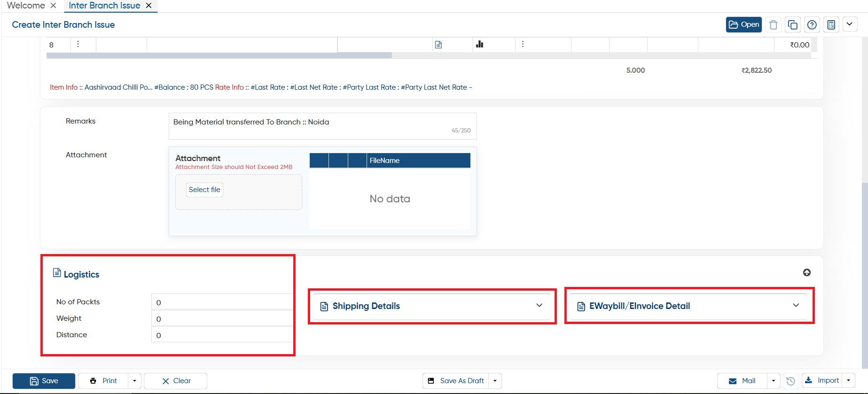Click the Import button

(822, 381)
